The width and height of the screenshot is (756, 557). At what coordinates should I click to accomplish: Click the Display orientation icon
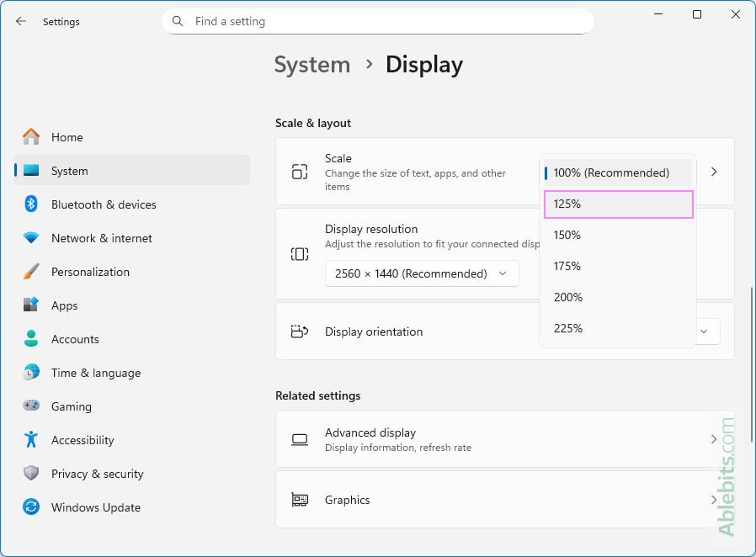click(300, 332)
